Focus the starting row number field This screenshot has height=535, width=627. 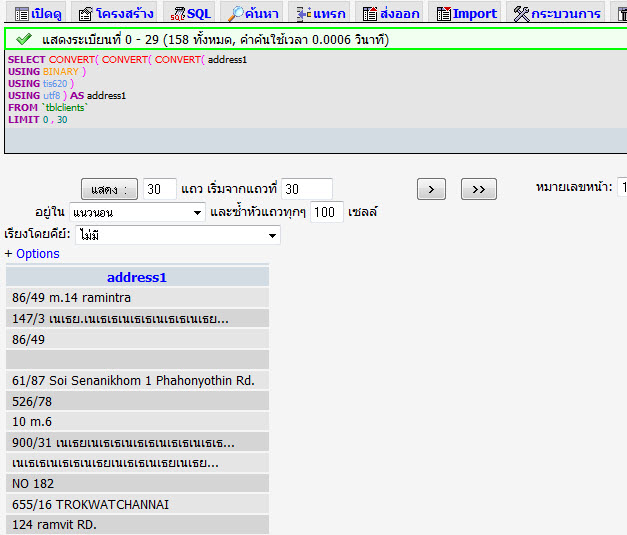(x=307, y=189)
